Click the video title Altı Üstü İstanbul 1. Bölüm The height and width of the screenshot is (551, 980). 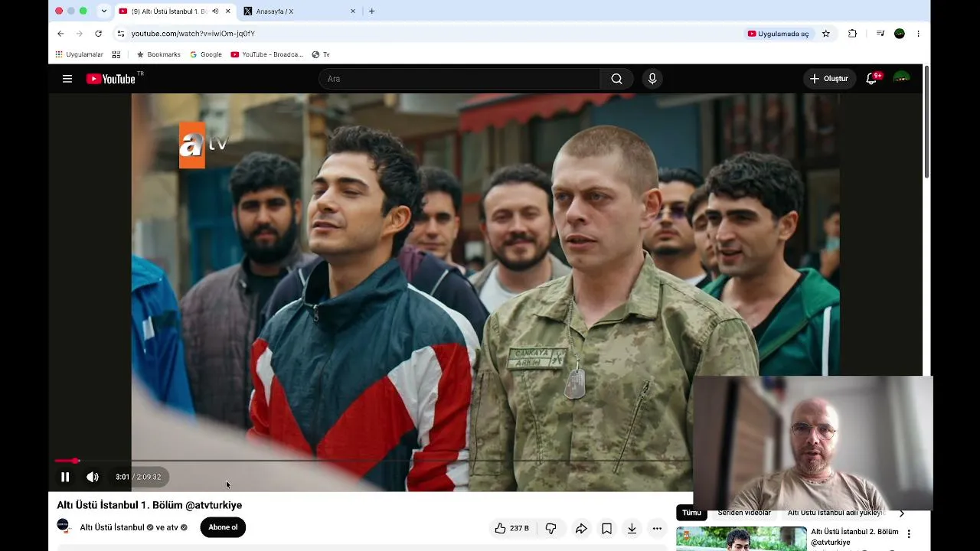[x=149, y=505]
